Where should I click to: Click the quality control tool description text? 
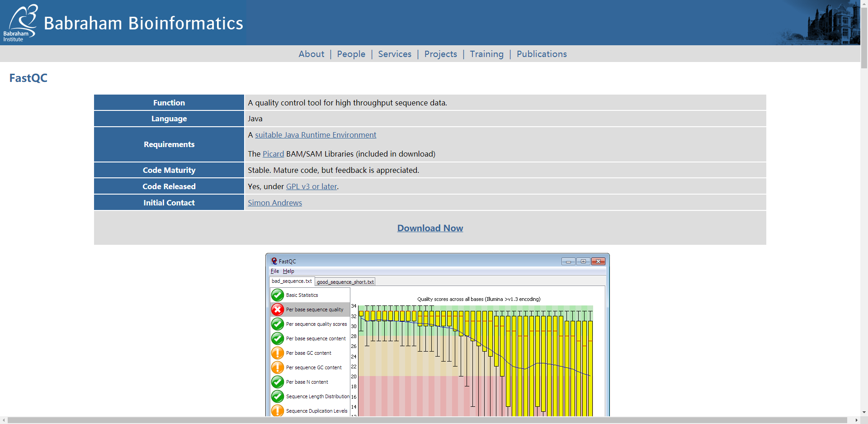coord(347,103)
